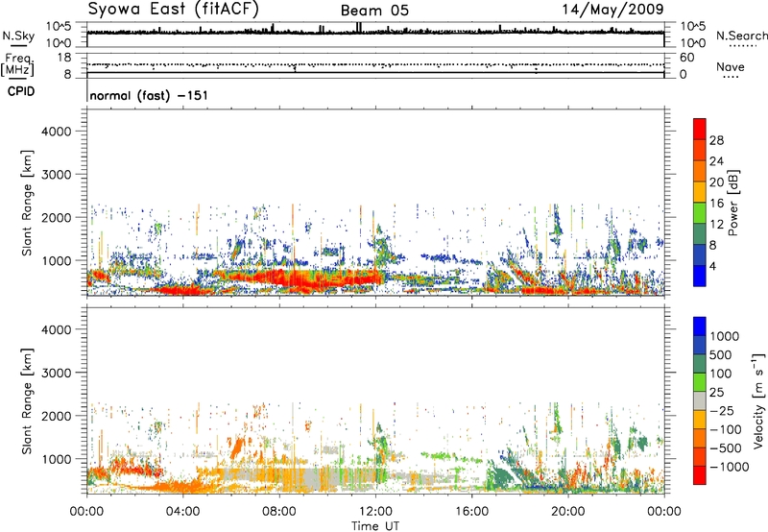The image size is (768, 532).
Task: Click the bright blue bottom segment of the Power colorbar
Action: [x=700, y=276]
